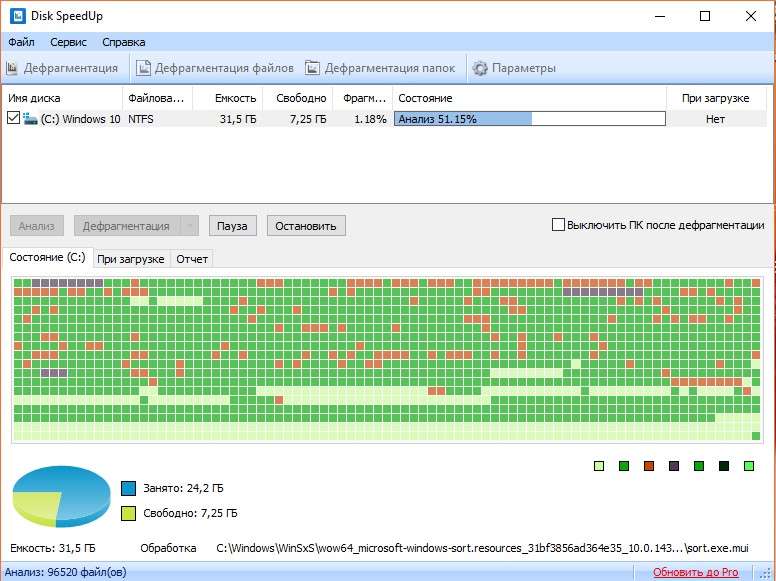Click the 7,25 ГБ free space cell
Image resolution: width=776 pixels, height=581 pixels.
tap(308, 119)
